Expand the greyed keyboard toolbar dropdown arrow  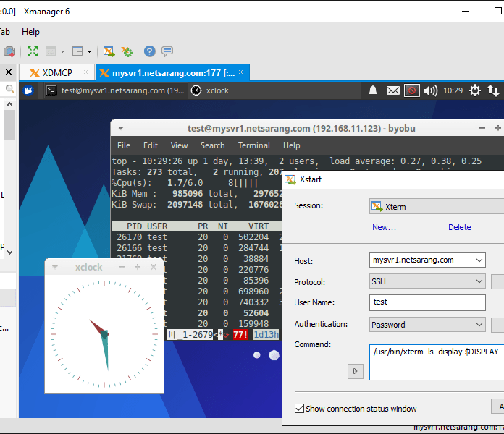click(x=63, y=51)
